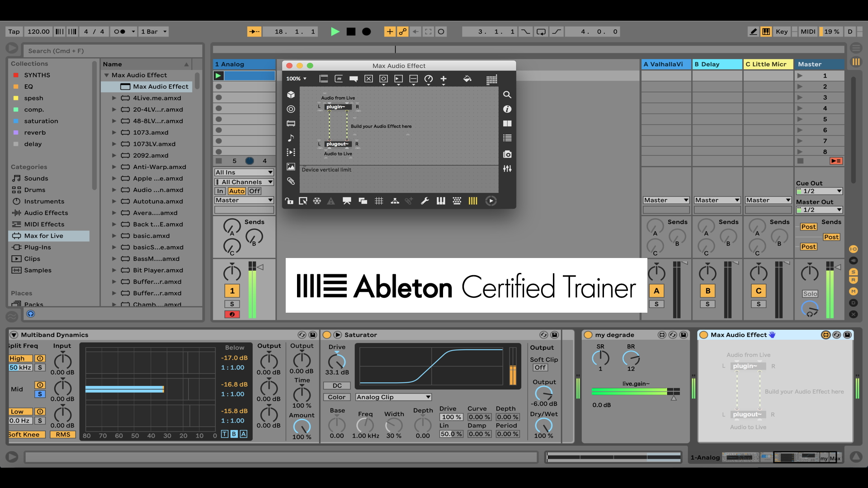Click the Max button object icon
Viewport: 868px width, 488px height.
pyautogui.click(x=383, y=79)
